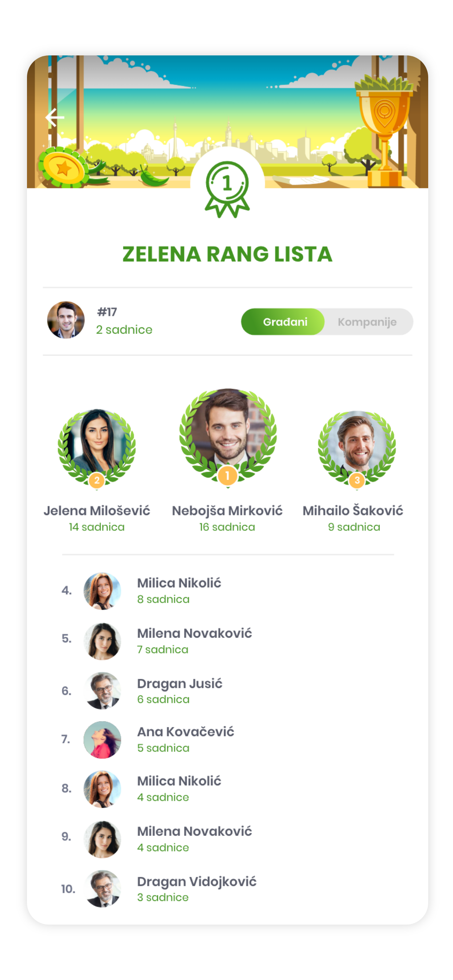This screenshot has height=980, width=453.
Task: Tap the orange number 2 rank badge
Action: pos(97,480)
